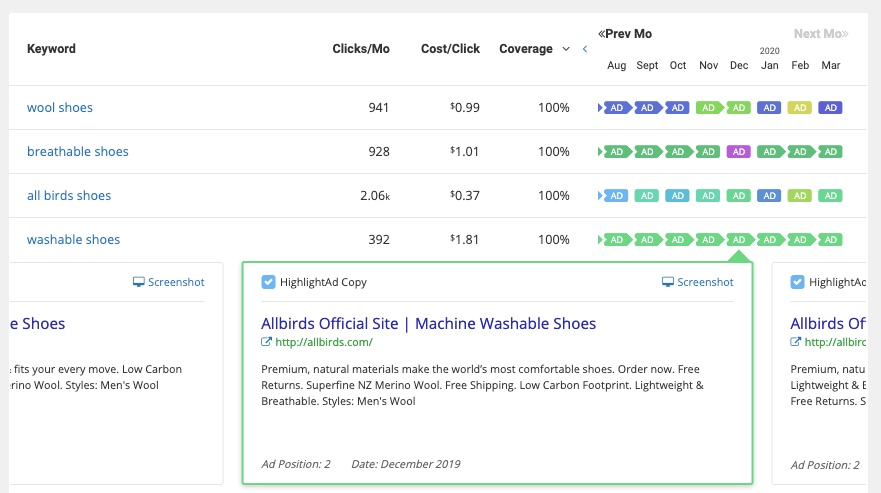The height and width of the screenshot is (493, 881).
Task: Select the washable shoes Jan AD badge
Action: tap(769, 239)
